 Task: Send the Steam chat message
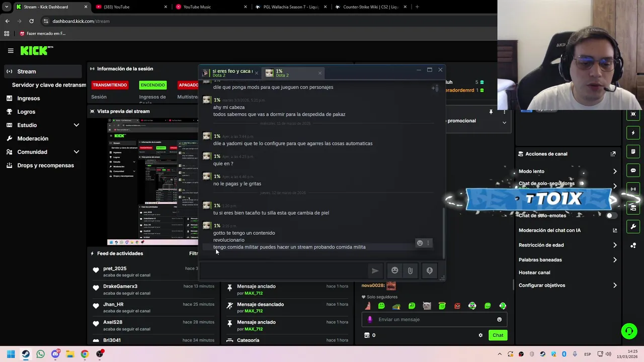click(375, 270)
